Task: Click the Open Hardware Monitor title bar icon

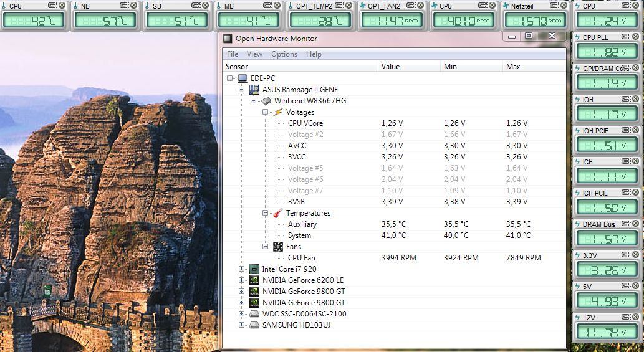Action: 227,39
